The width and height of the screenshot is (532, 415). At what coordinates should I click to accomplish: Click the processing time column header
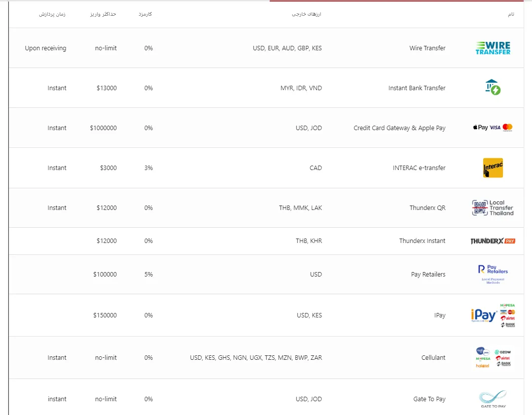point(52,14)
